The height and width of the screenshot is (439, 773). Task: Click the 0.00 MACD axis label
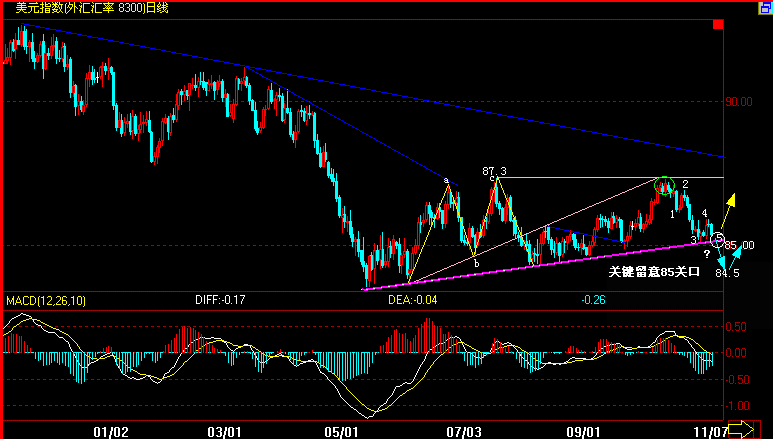736,353
